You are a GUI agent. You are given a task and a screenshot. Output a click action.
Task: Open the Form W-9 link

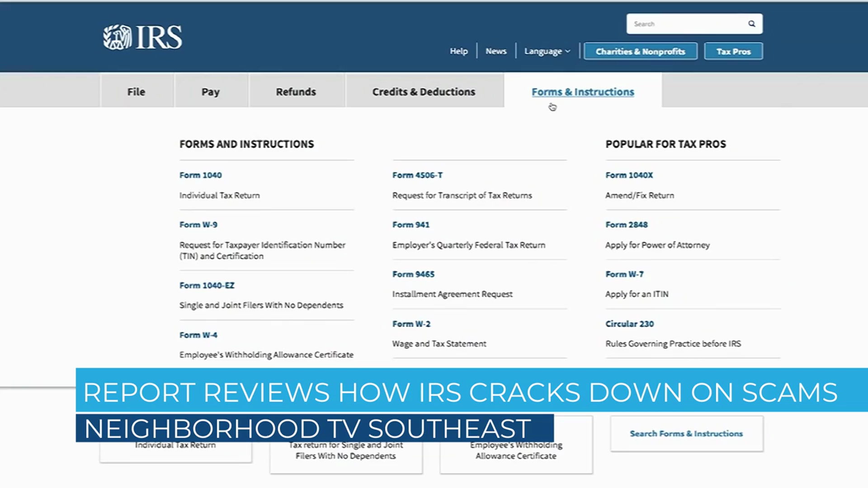[198, 225]
